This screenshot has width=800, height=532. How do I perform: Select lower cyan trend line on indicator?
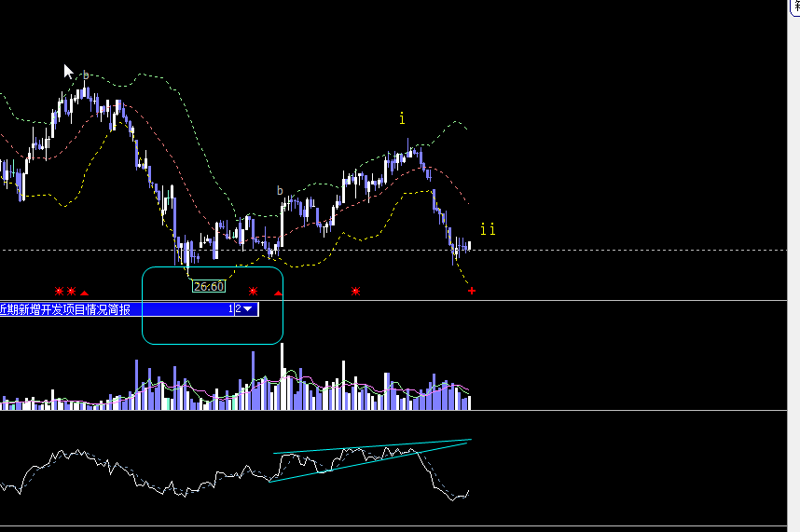tap(367, 463)
